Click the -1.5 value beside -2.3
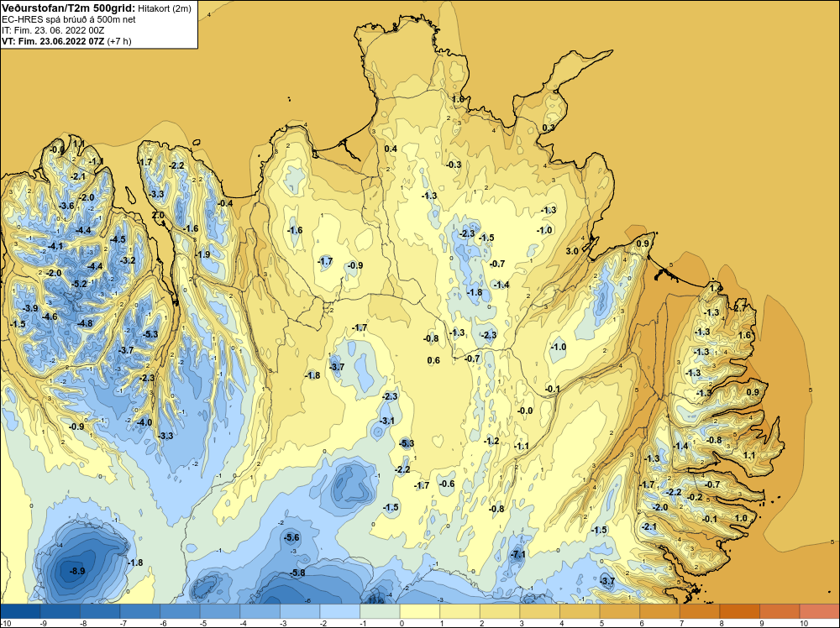This screenshot has width=840, height=628. [486, 238]
